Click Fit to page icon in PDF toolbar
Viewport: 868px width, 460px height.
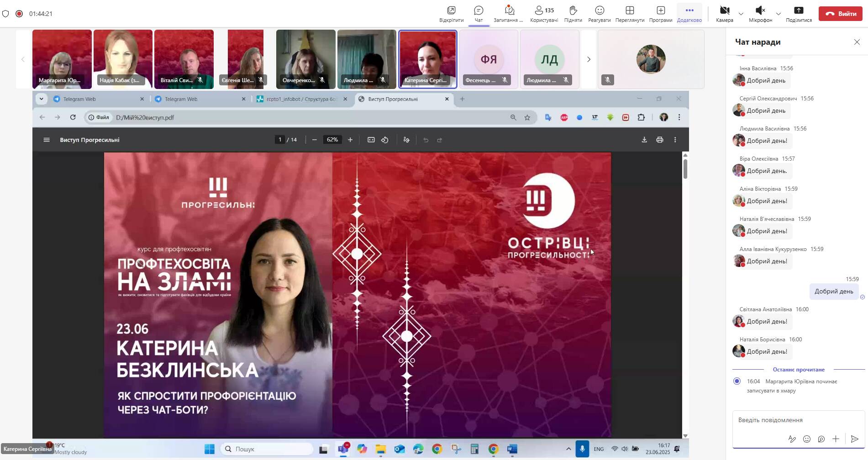(371, 140)
